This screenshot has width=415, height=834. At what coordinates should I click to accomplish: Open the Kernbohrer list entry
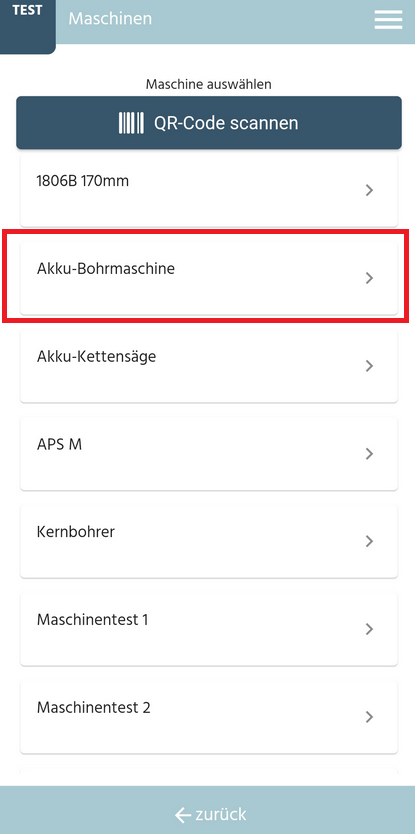[x=209, y=541]
